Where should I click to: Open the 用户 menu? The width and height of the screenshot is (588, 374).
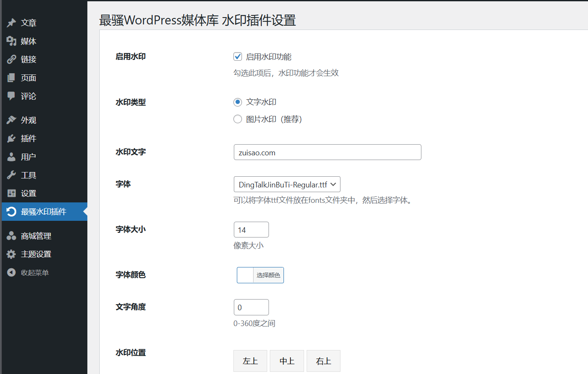[x=45, y=157]
